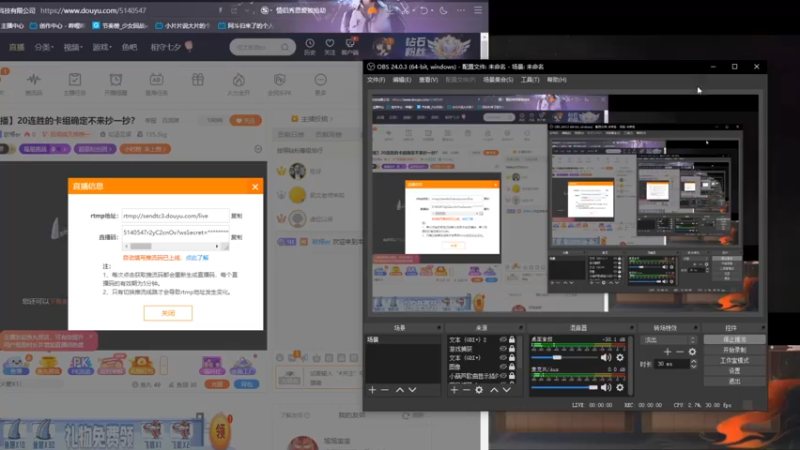Toggle visibility of 小葫芦歌曲显示 source
Screen dimensions: 800x450
[503, 376]
